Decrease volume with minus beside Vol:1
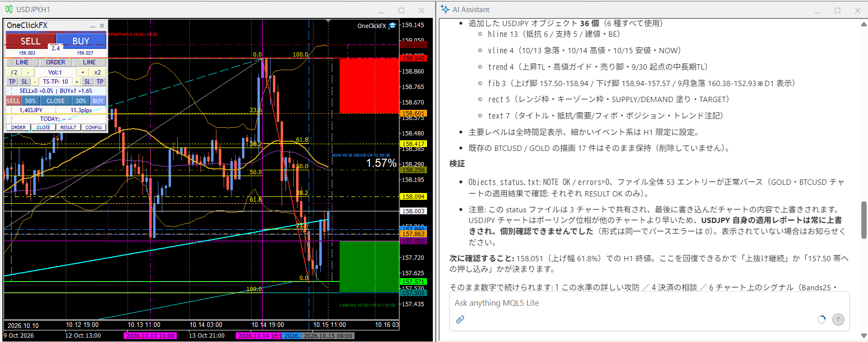 click(28, 72)
